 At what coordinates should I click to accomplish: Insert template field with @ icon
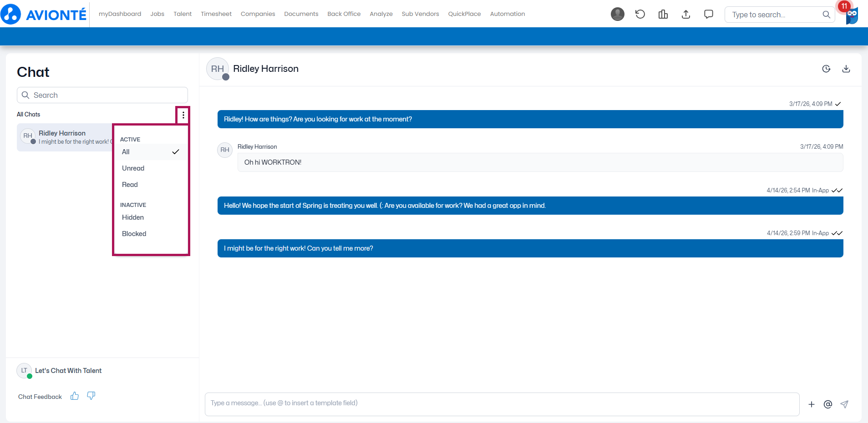tap(828, 404)
